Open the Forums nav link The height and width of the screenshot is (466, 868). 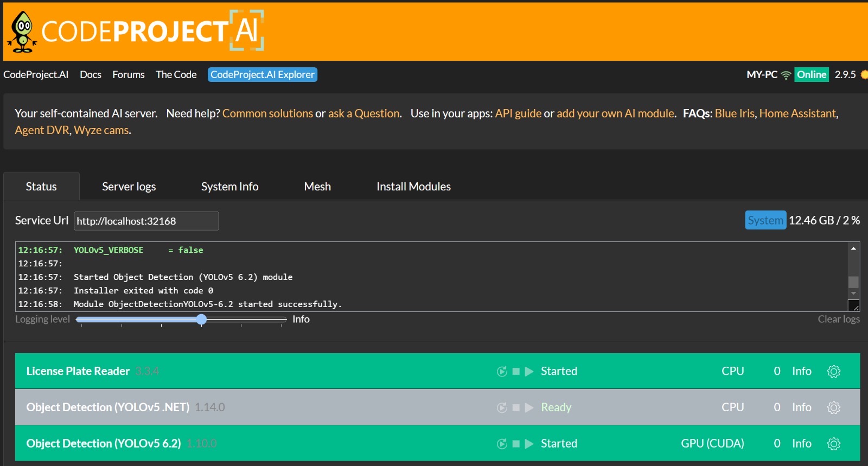point(129,75)
